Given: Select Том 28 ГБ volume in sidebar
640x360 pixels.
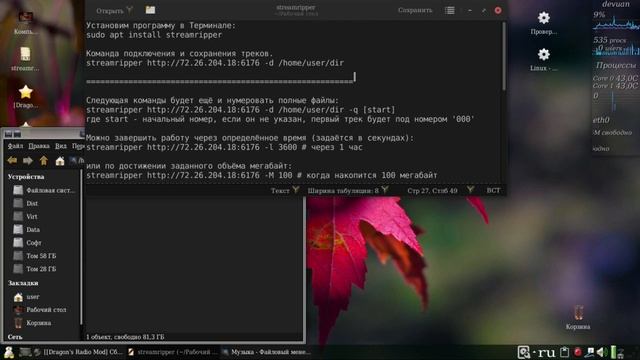Looking at the screenshot, I should tap(34, 269).
